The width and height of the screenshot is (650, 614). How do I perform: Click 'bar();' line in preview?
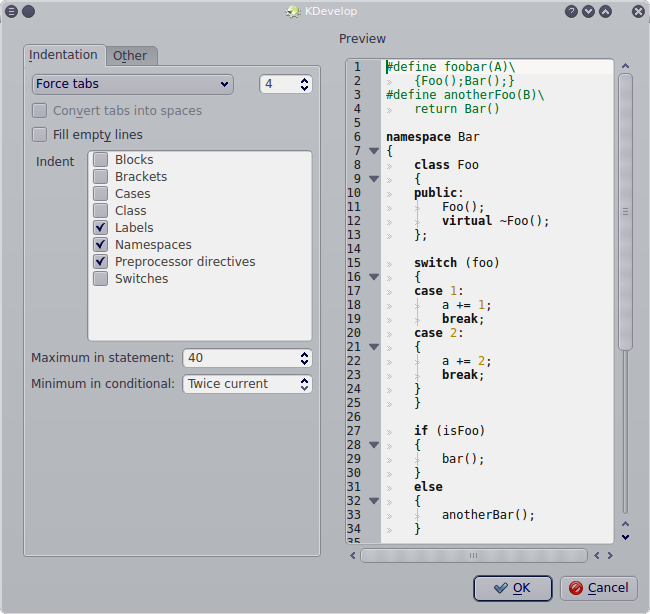463,459
